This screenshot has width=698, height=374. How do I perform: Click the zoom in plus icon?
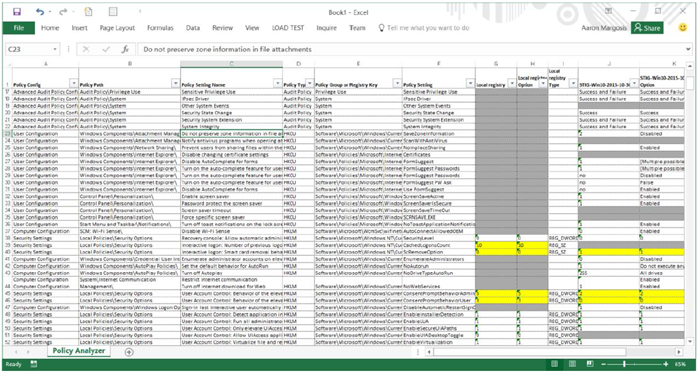click(666, 364)
